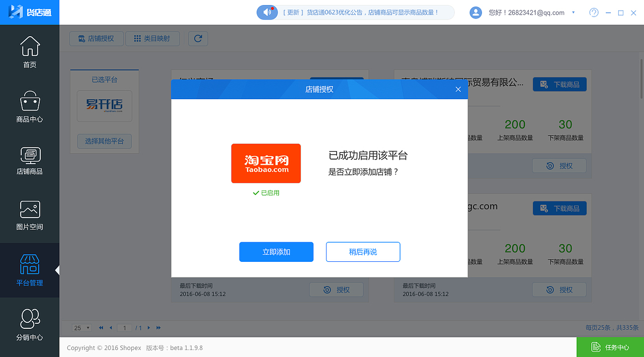Viewport: 644px width, 357px height.
Task: Open 任务中心 task center
Action: point(610,347)
